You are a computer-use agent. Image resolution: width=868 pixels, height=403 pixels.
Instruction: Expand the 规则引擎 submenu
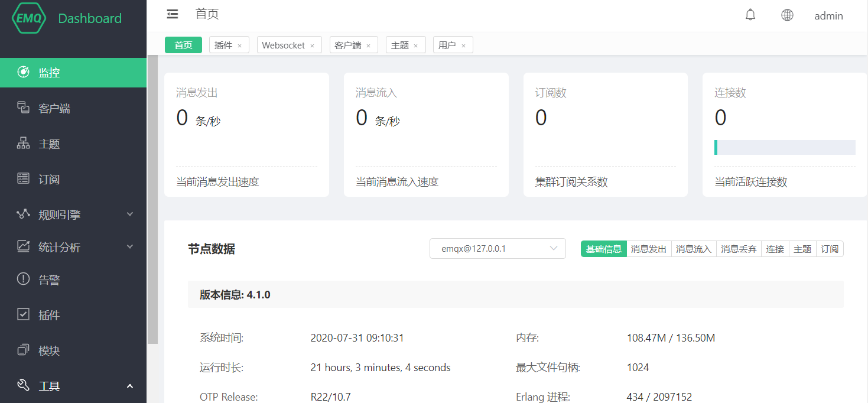130,214
